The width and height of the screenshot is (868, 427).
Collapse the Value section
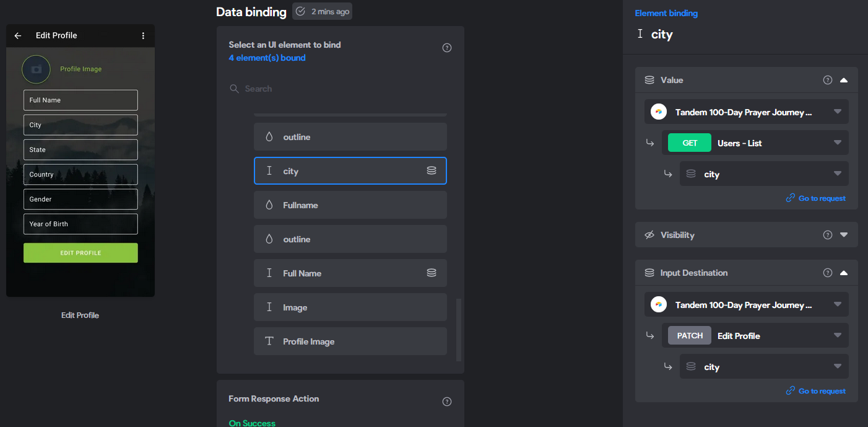click(844, 80)
